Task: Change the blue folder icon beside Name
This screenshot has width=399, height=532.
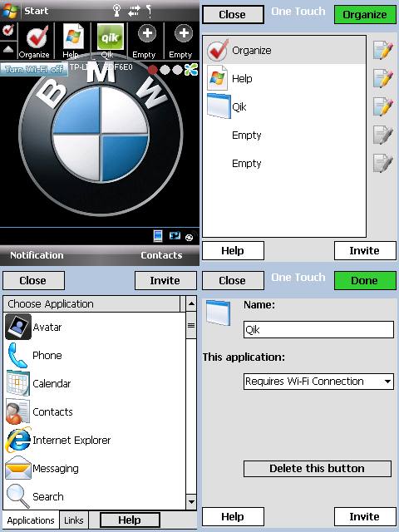Action: point(218,313)
